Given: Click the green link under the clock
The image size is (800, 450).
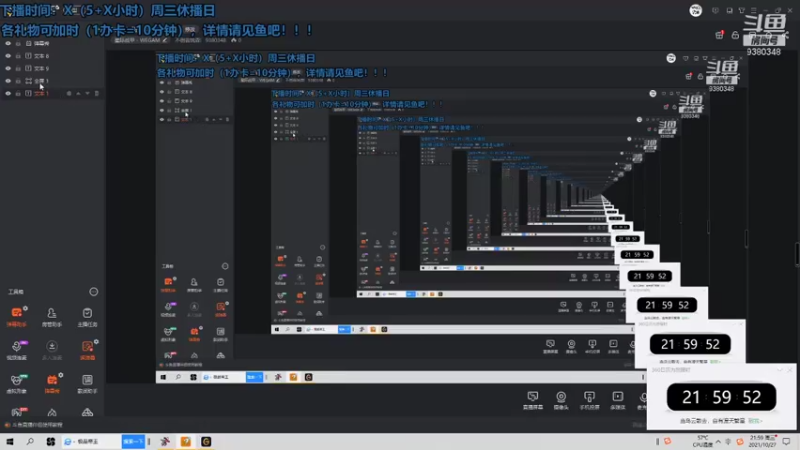Looking at the screenshot, I should (755, 421).
